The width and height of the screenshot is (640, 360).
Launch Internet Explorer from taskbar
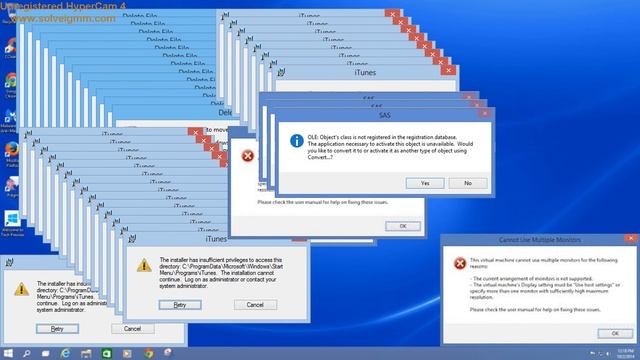(65, 353)
